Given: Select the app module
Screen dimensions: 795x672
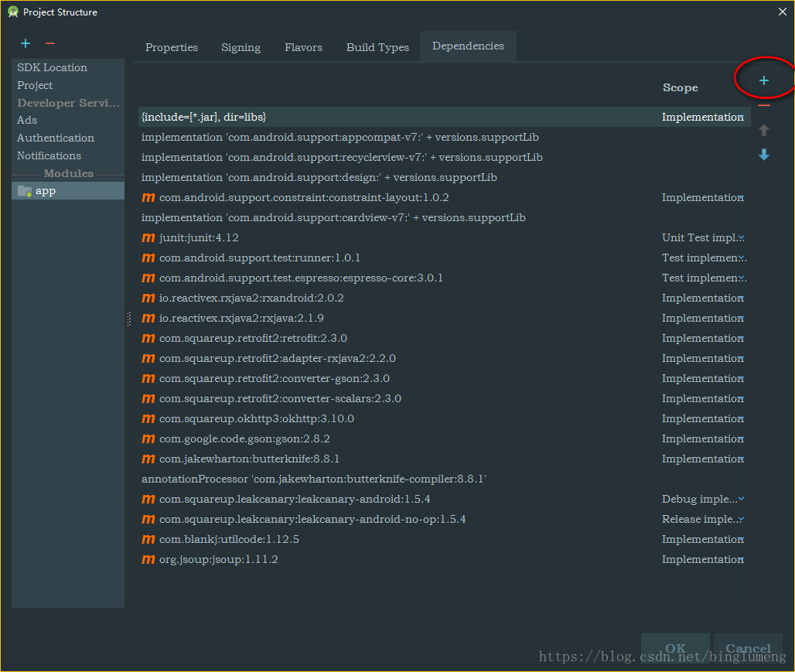Looking at the screenshot, I should click(68, 191).
